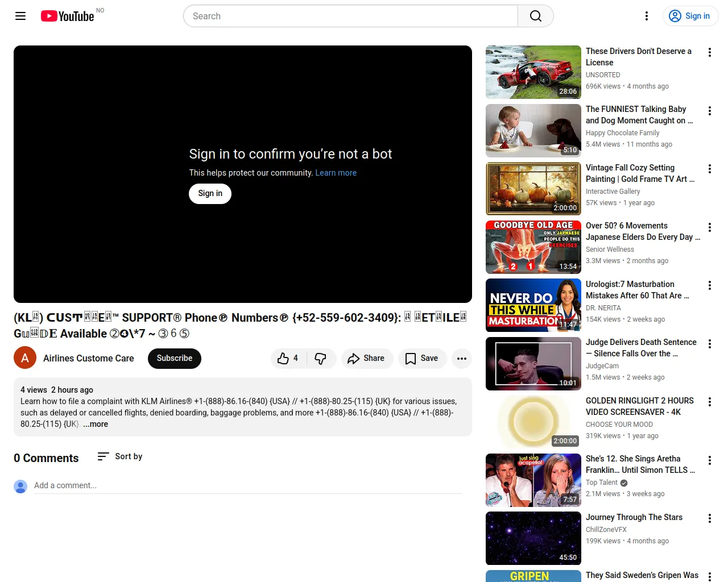Viewport: 728px width, 582px height.
Task: Open the top-bar settings three-dot menu
Action: point(646,16)
